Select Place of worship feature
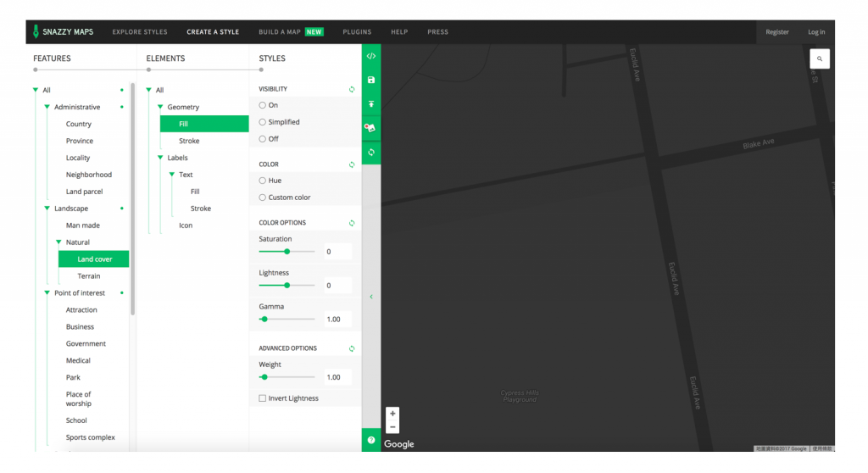Image resolution: width=868 pixels, height=473 pixels. tap(79, 398)
